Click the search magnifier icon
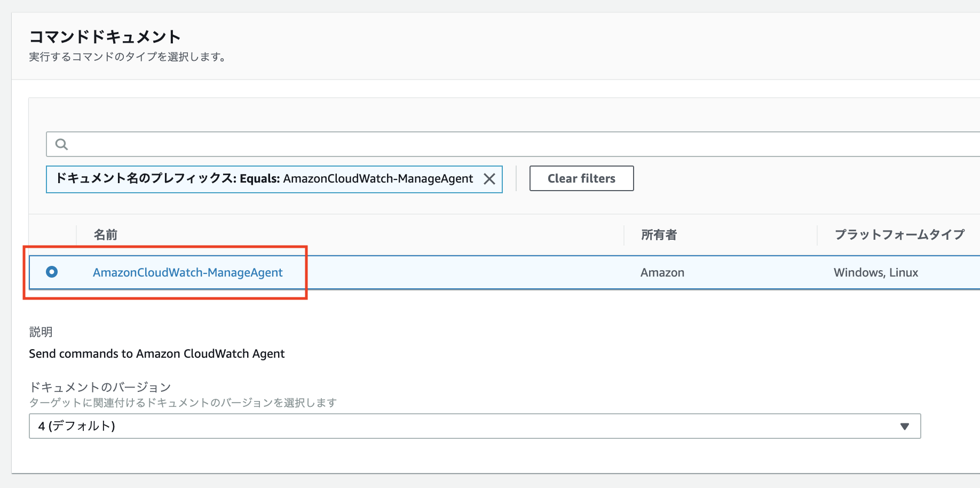 coord(61,144)
